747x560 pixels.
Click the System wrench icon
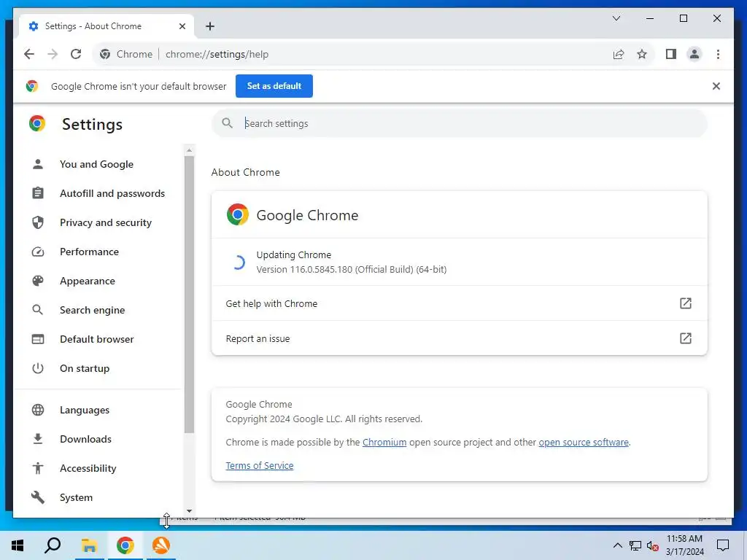pos(38,497)
